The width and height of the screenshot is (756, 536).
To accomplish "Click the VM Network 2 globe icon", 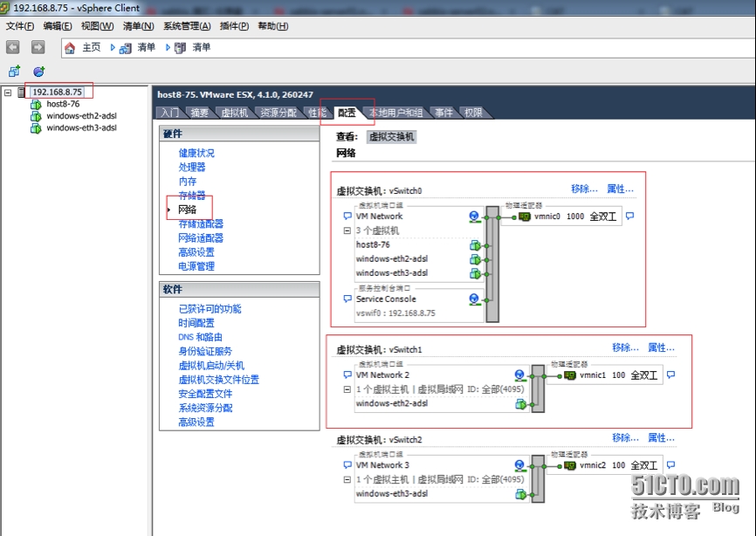I will point(519,375).
